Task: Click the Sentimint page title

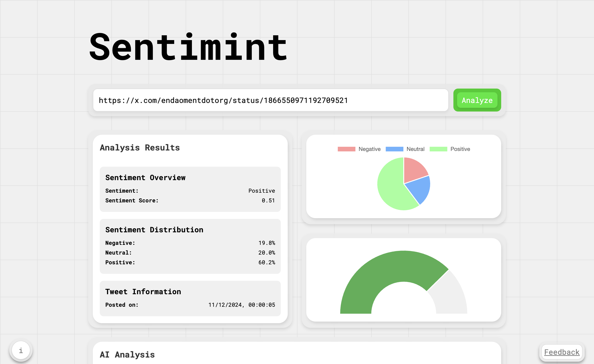Action: 187,48
